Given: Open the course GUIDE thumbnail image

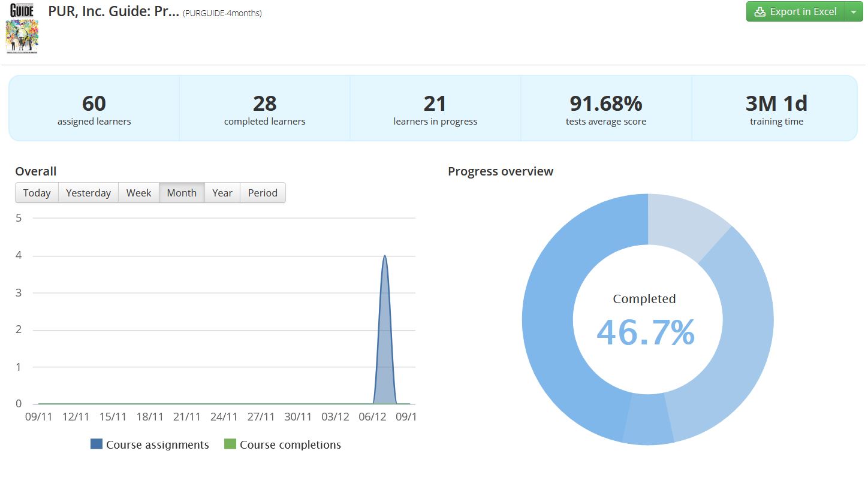Looking at the screenshot, I should 22,29.
